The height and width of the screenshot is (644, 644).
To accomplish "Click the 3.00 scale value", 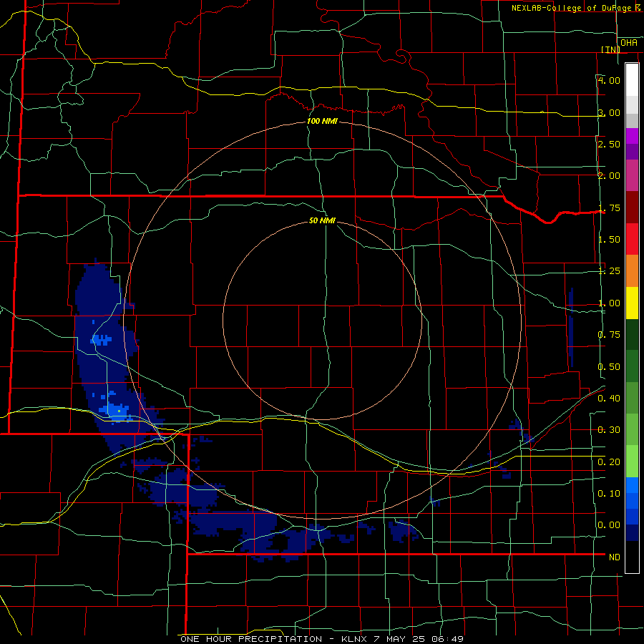I will 609,112.
